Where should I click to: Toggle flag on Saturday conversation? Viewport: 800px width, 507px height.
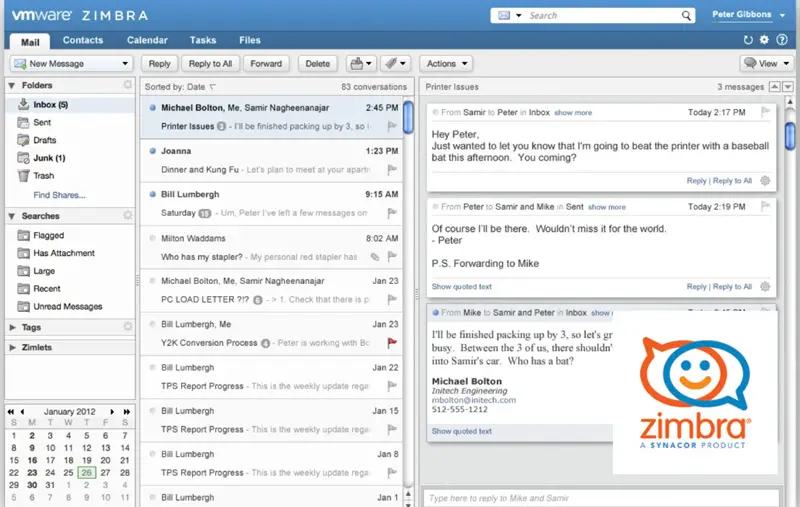pyautogui.click(x=392, y=213)
